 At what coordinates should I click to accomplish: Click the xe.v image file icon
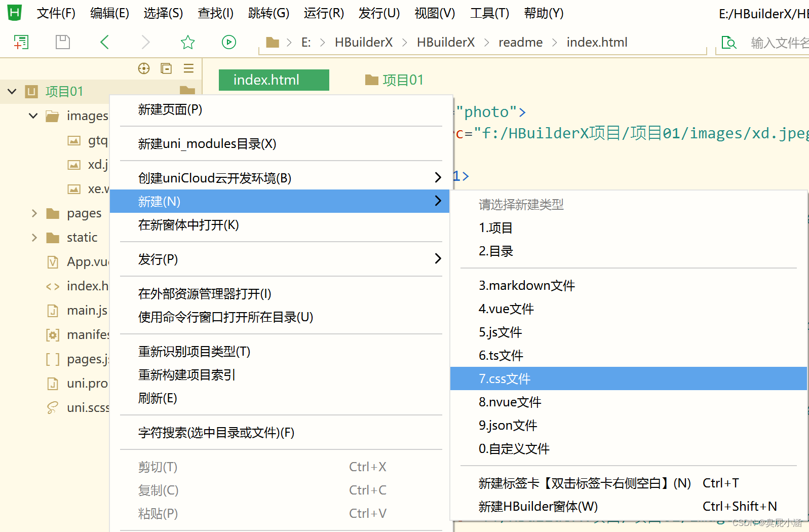pos(74,189)
